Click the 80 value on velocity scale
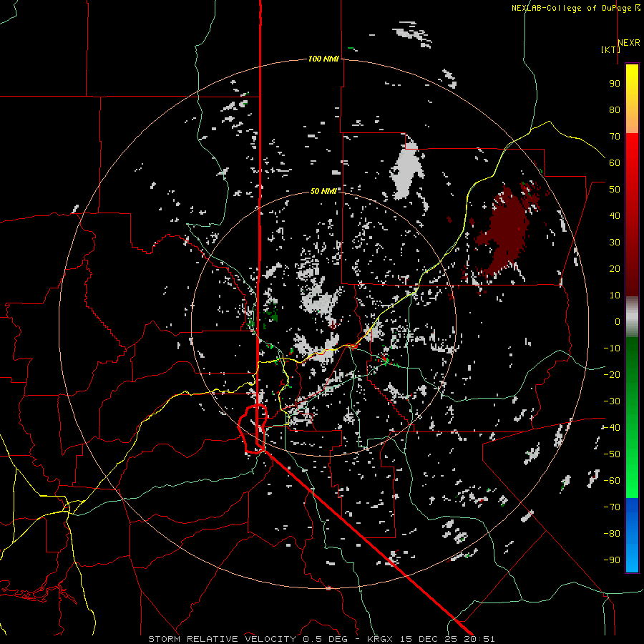Image resolution: width=644 pixels, height=644 pixels. [615, 109]
